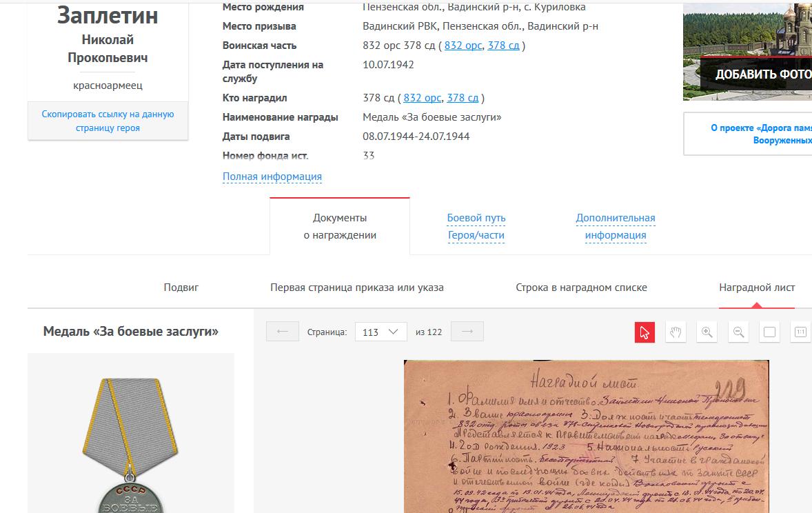Zoom in on the document image
This screenshot has width=812, height=513.
point(707,332)
